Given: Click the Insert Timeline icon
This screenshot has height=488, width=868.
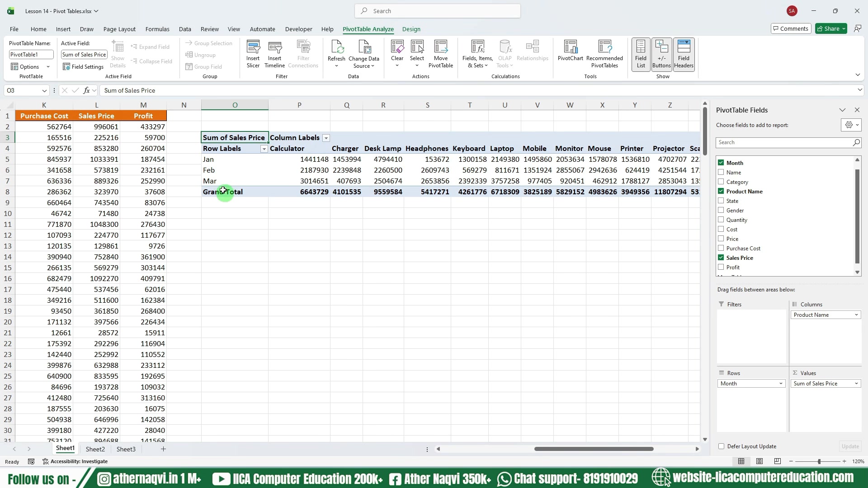Looking at the screenshot, I should [x=274, y=54].
